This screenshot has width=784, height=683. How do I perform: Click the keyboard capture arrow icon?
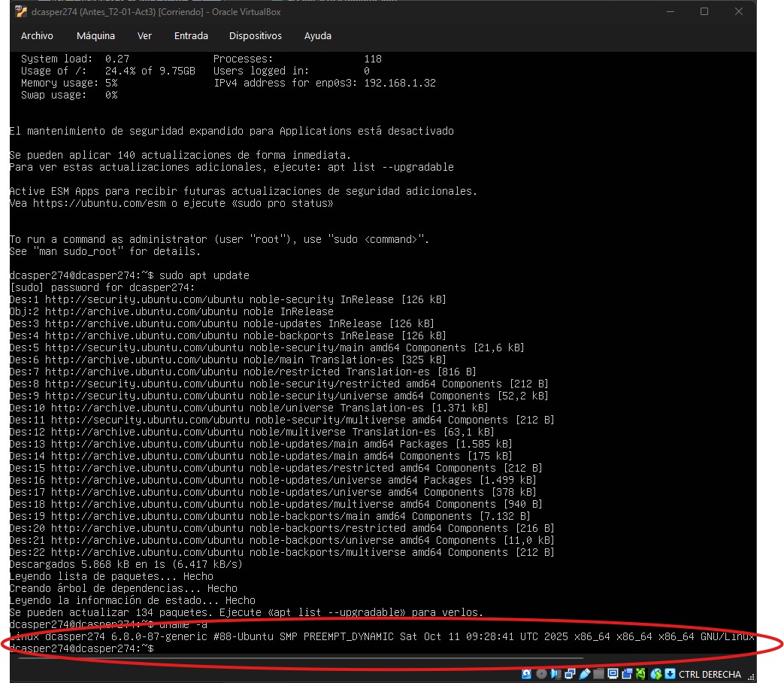pyautogui.click(x=670, y=674)
